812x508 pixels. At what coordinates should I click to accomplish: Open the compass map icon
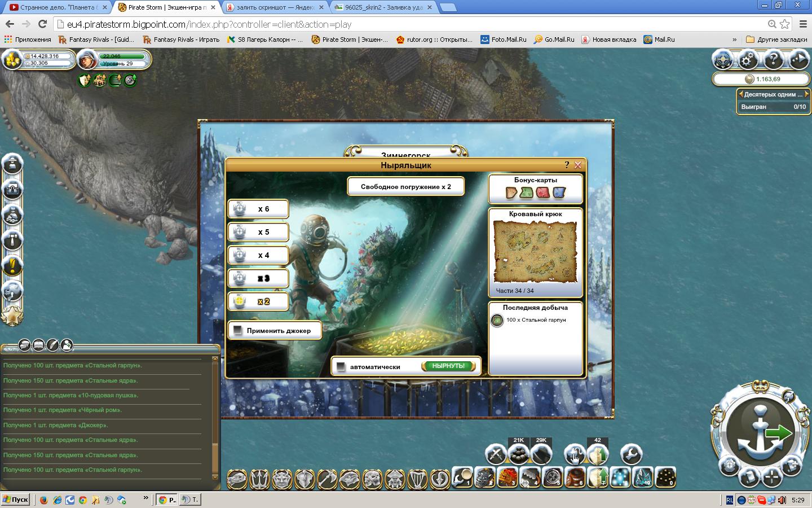[x=723, y=59]
